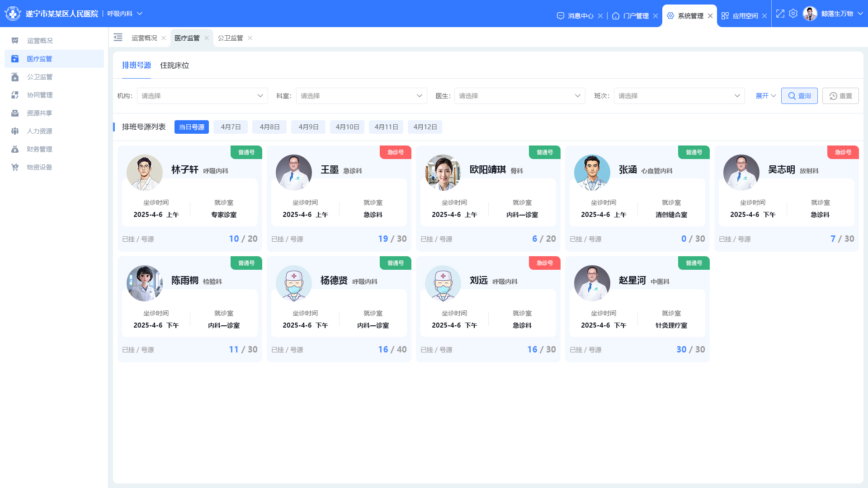Viewport: 868px width, 488px height.
Task: Click the 查询 search button
Action: [799, 96]
